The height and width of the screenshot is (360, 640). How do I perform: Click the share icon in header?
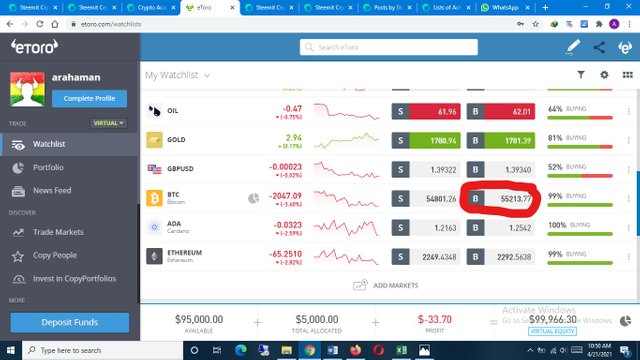point(599,47)
